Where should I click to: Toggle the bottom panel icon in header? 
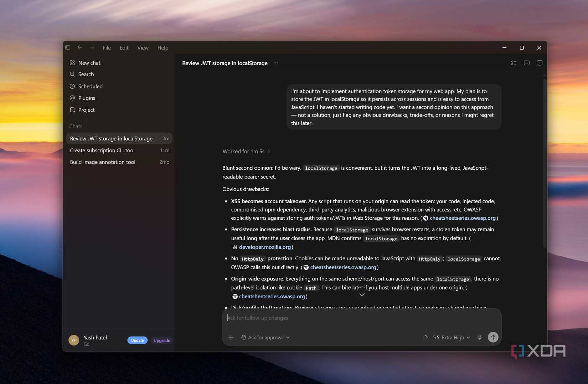pyautogui.click(x=527, y=63)
